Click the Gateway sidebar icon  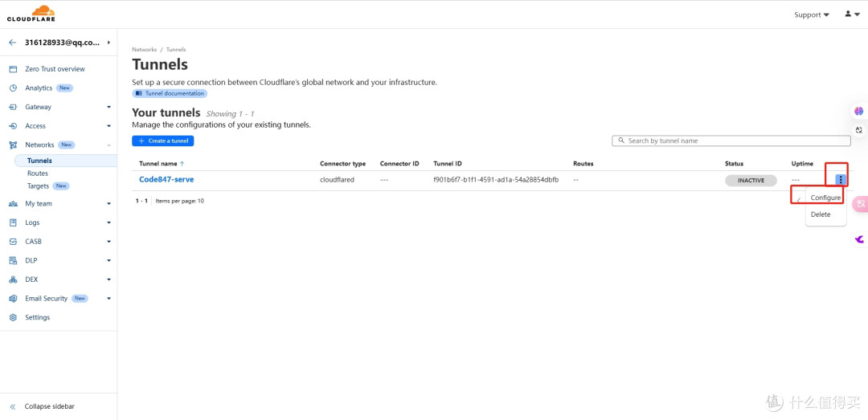14,107
